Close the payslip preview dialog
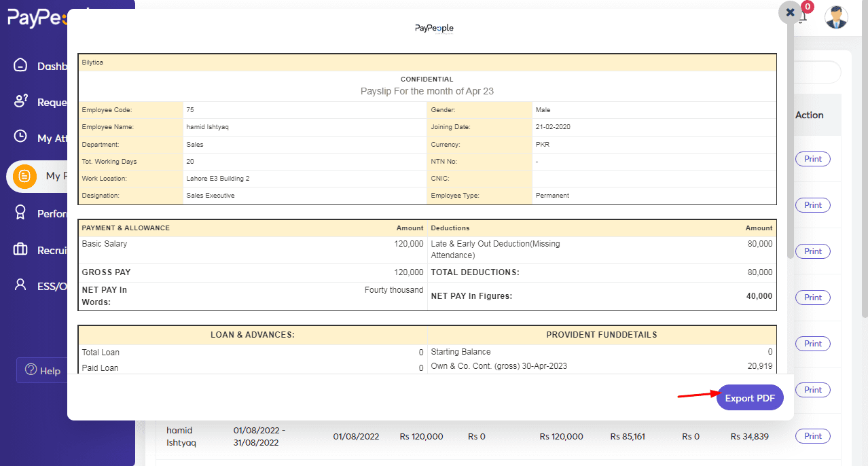868x466 pixels. tap(790, 12)
